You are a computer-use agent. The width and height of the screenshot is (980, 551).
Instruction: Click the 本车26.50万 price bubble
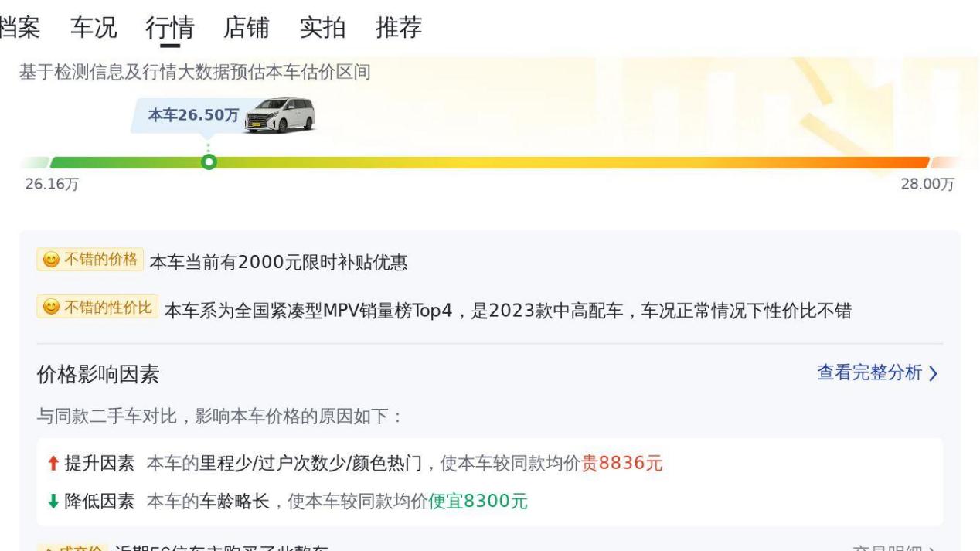[193, 115]
